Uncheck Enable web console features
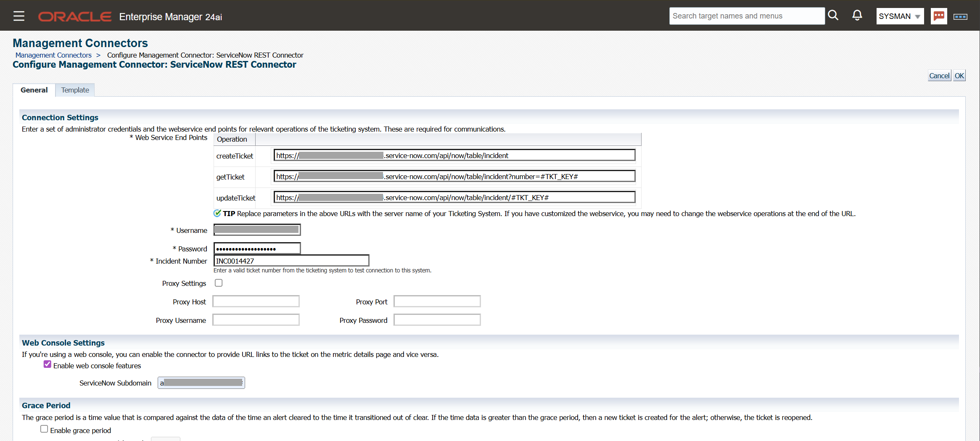The width and height of the screenshot is (980, 441). [x=48, y=364]
